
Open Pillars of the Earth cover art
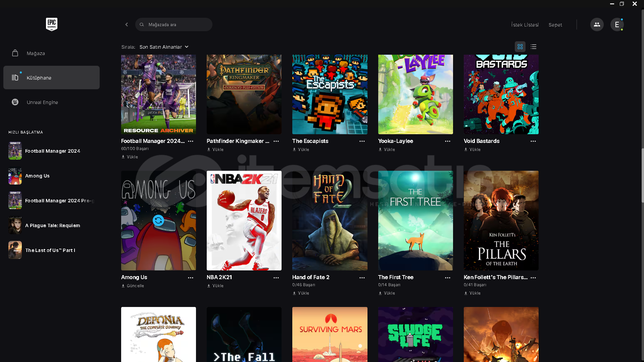click(x=501, y=220)
